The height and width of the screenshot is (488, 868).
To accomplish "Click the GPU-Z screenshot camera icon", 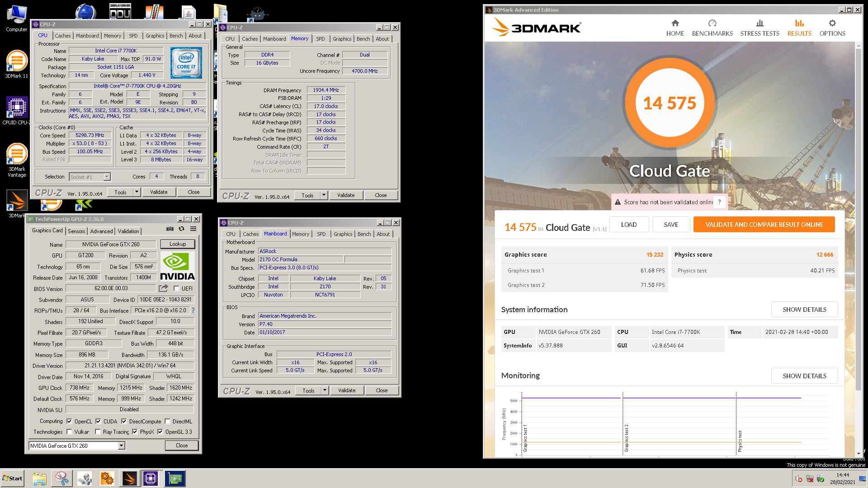I will (170, 229).
